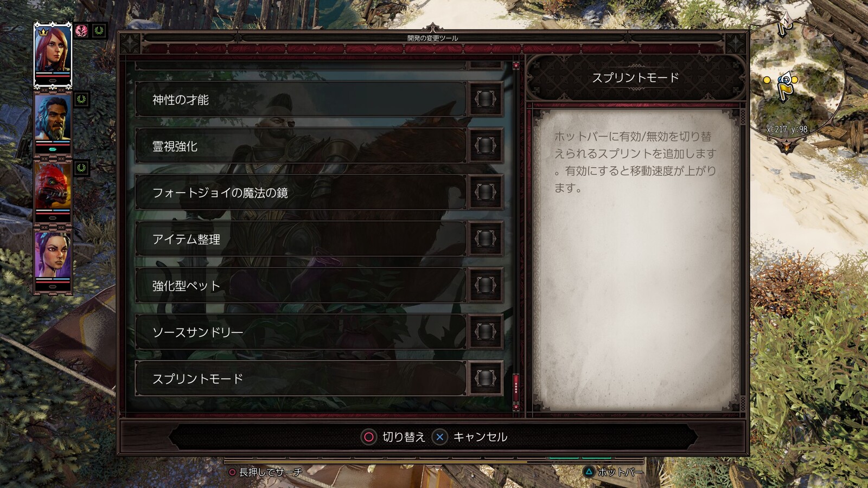This screenshot has width=868, height=488.
Task: Click the circle button icon for 切り替え
Action: [369, 437]
